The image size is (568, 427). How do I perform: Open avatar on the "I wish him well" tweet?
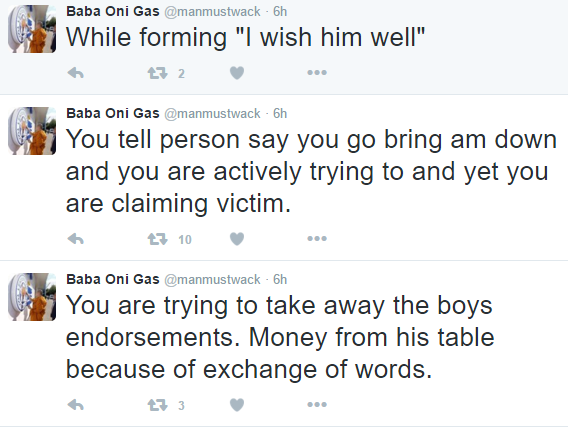(32, 29)
